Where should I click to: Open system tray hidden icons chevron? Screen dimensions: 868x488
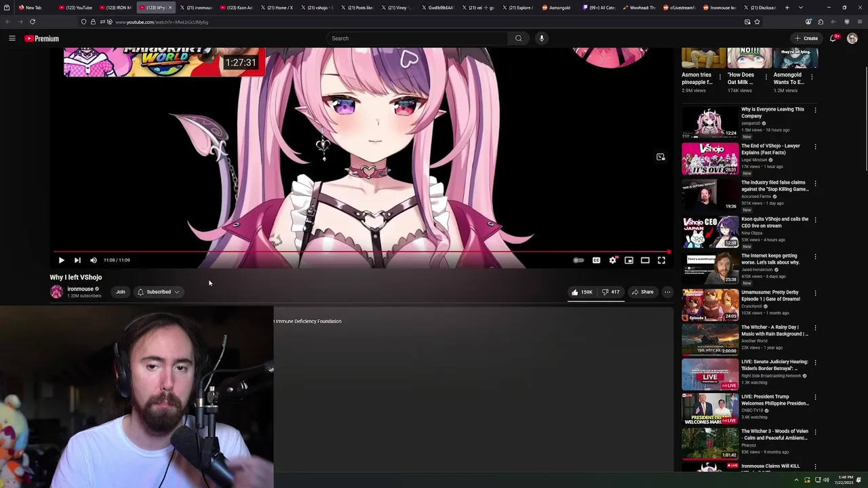[796, 480]
